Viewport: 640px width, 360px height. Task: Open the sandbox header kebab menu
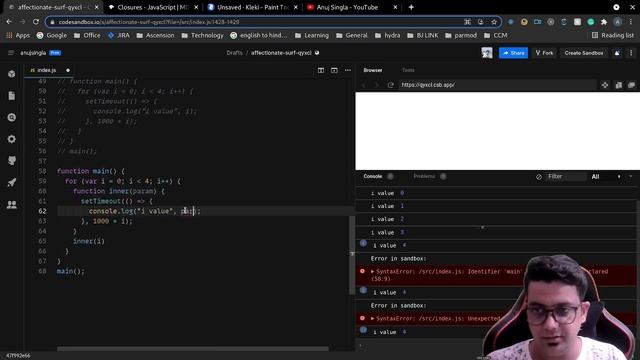coord(631,53)
